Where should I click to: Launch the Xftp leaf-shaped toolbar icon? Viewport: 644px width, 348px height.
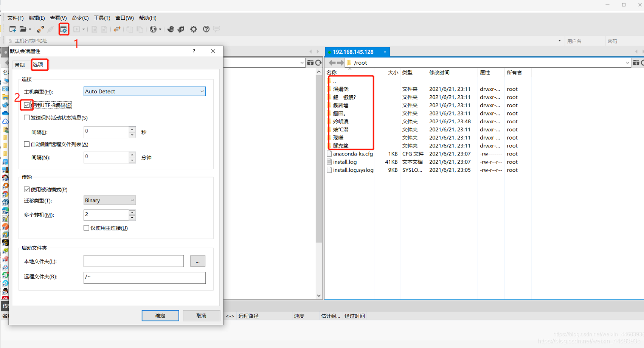coord(181,29)
